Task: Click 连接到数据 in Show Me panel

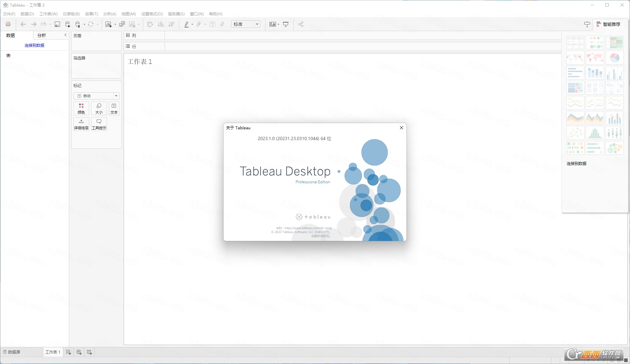Action: [577, 163]
